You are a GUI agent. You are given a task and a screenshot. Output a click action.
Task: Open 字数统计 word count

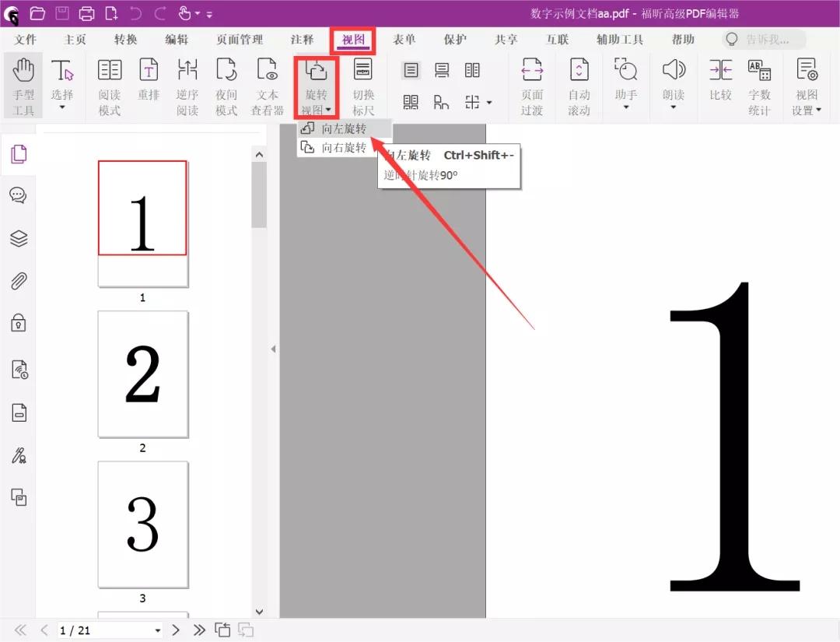coord(759,86)
